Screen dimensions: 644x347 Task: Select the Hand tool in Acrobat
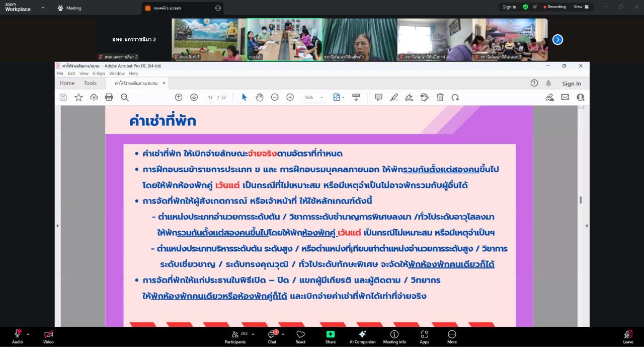coord(260,97)
